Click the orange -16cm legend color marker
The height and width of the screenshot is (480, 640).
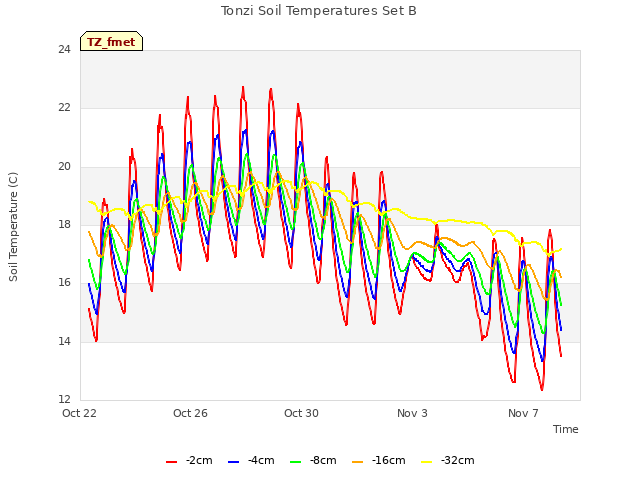(x=358, y=462)
